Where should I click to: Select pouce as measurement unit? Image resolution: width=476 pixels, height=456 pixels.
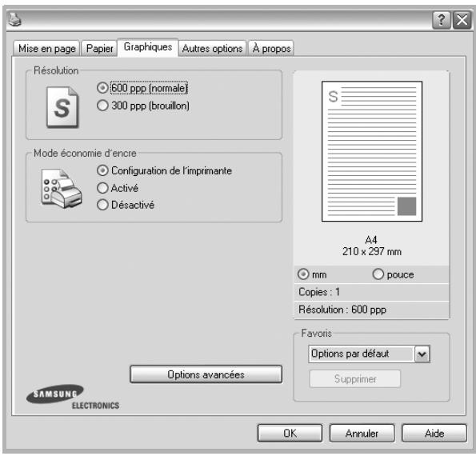(393, 274)
